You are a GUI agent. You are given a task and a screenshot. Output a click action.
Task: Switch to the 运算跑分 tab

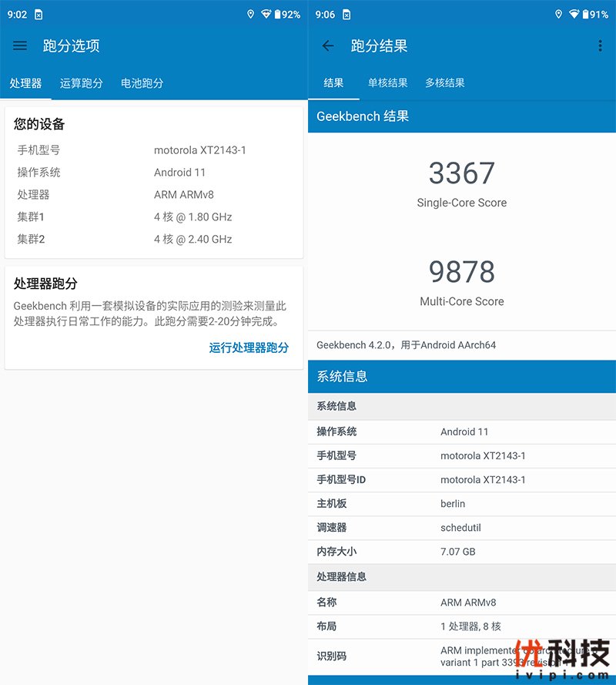pyautogui.click(x=81, y=83)
